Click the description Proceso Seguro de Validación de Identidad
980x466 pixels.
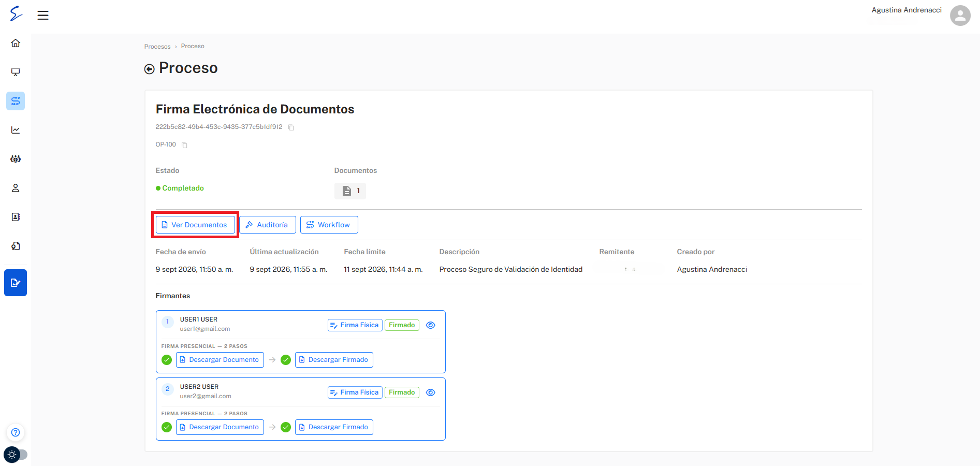pos(511,269)
